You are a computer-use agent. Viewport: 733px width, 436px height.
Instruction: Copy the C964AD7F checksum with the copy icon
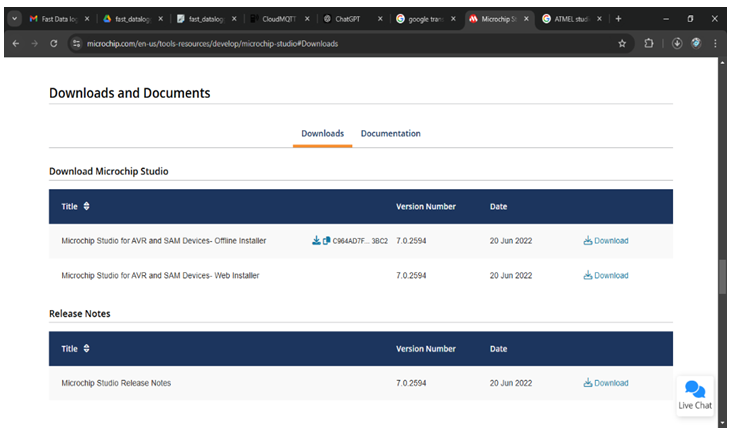pyautogui.click(x=326, y=241)
